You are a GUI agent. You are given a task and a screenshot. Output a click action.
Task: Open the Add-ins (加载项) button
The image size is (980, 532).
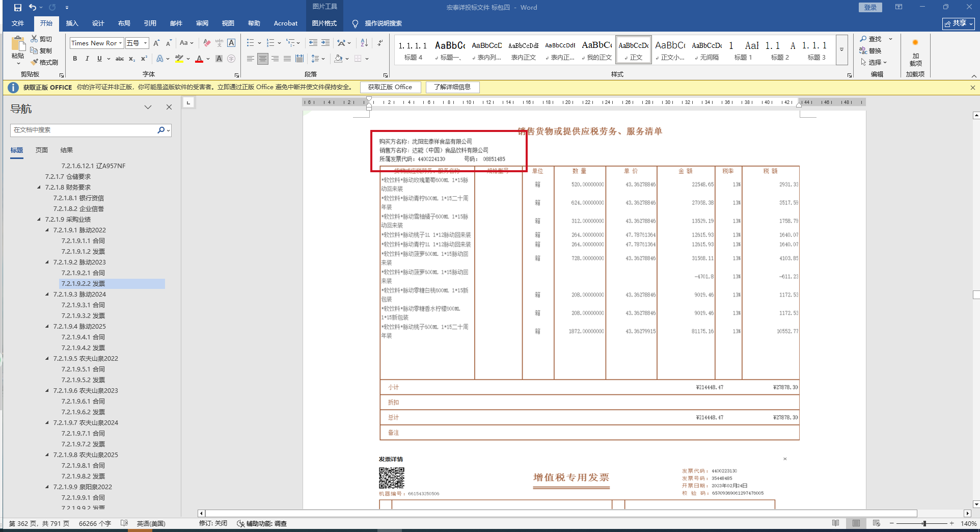click(x=915, y=52)
